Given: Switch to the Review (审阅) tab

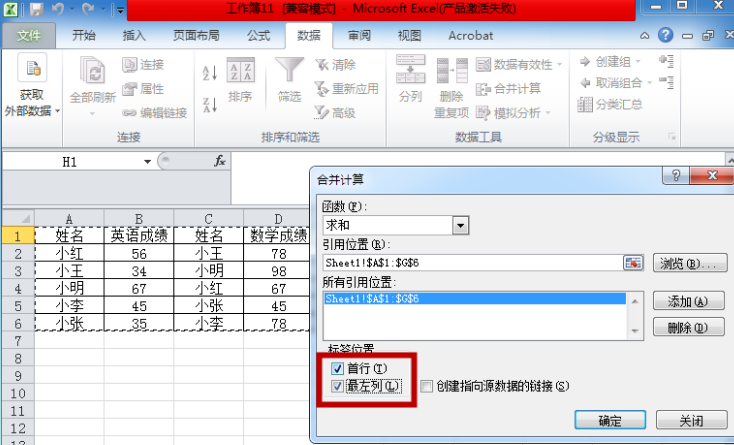Looking at the screenshot, I should tap(359, 35).
